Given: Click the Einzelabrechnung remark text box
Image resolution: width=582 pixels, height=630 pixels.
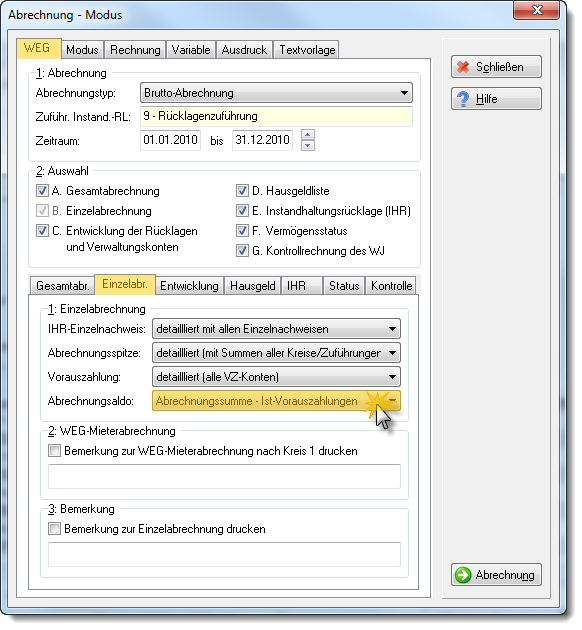Looking at the screenshot, I should [224, 554].
